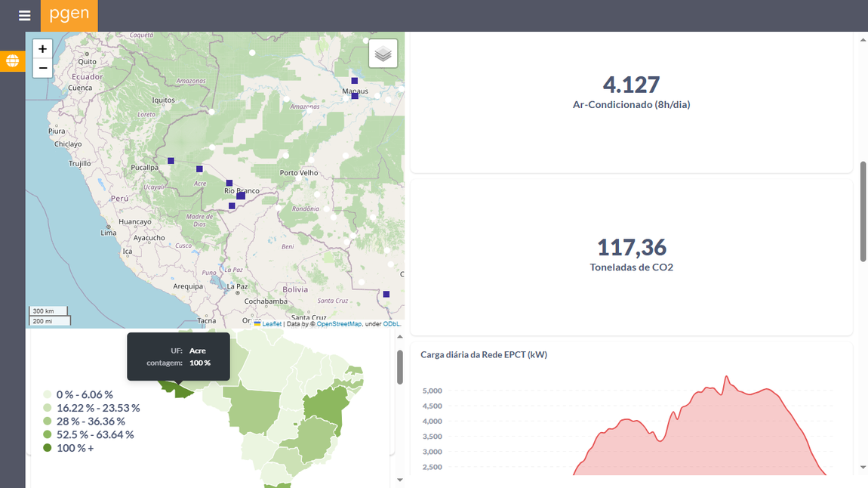Click the blue marker directly above Manaus label
This screenshot has width=868, height=488.
click(x=354, y=80)
